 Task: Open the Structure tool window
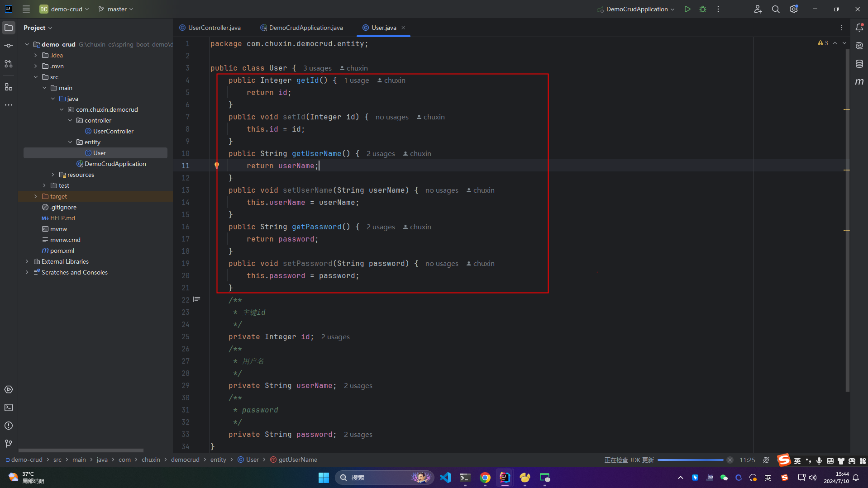[9, 87]
